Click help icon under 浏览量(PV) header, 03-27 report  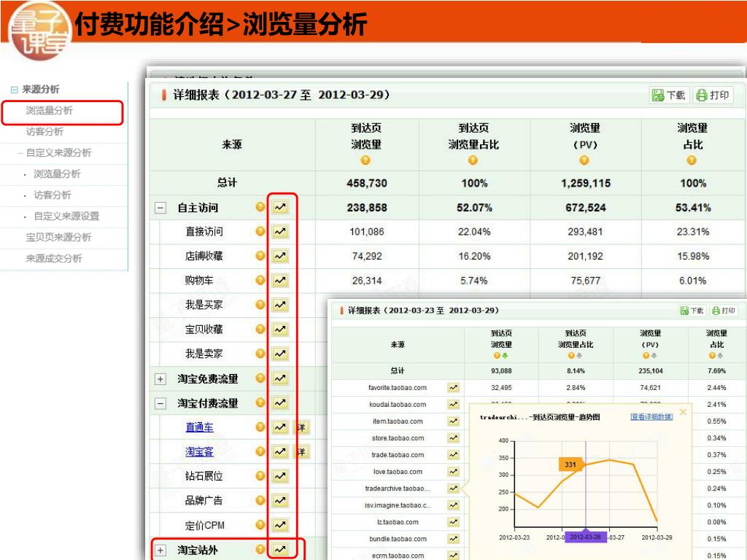click(x=584, y=160)
